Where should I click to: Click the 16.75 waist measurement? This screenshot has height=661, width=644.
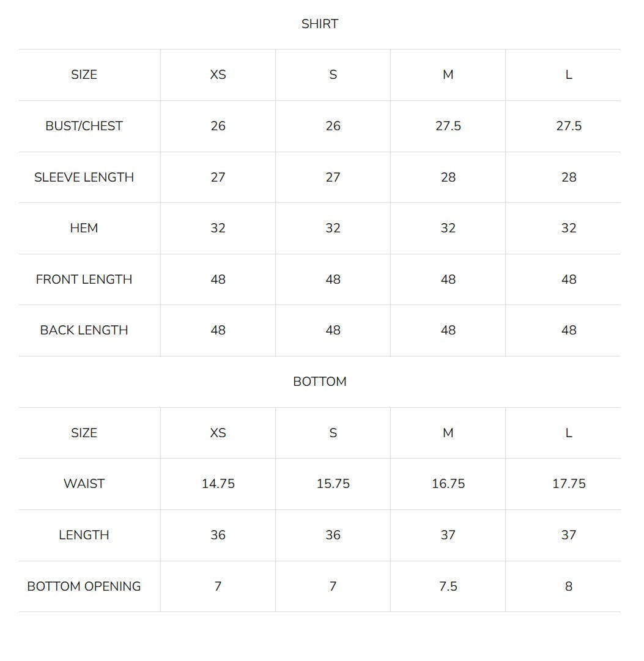(448, 484)
